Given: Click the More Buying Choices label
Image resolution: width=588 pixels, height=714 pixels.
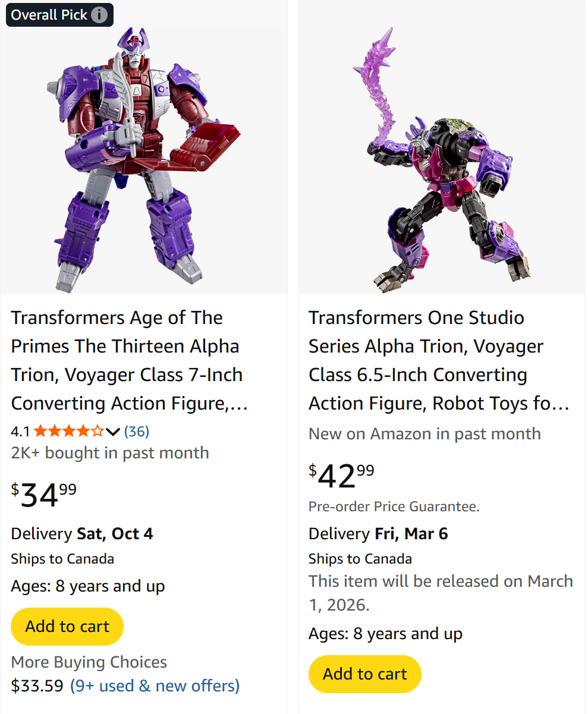Looking at the screenshot, I should 89,662.
